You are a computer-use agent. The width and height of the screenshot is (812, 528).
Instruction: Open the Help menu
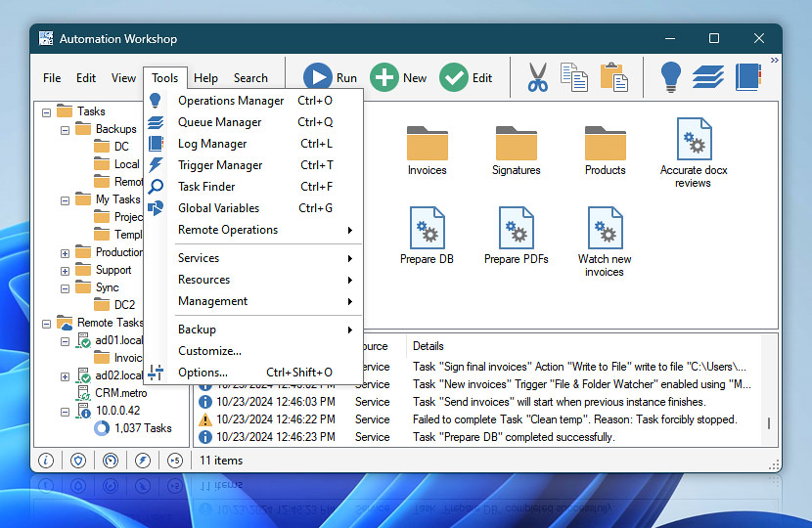click(205, 78)
